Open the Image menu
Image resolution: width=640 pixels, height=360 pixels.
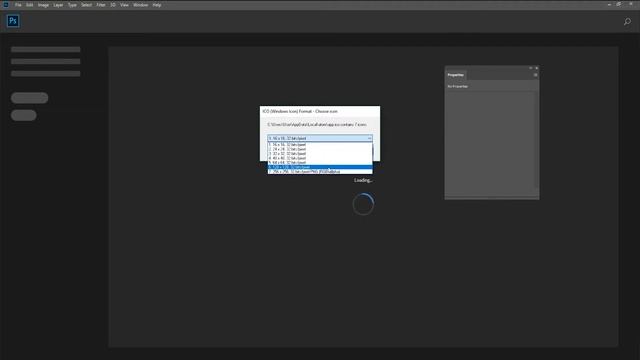click(x=43, y=5)
